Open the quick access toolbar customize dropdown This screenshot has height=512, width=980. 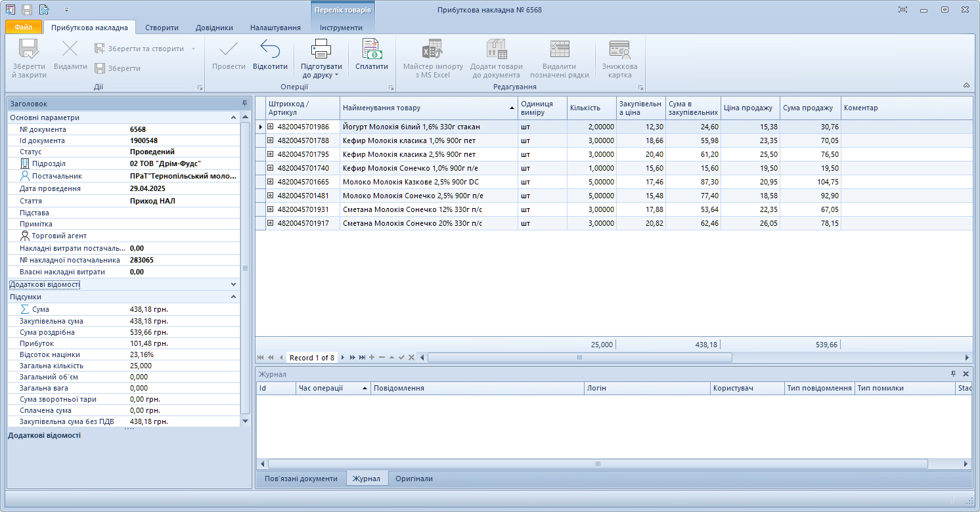(66, 10)
